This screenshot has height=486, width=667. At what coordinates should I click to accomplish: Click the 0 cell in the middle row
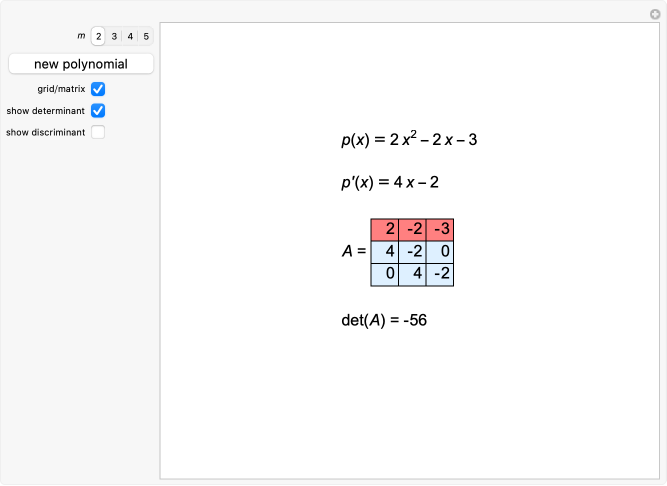click(x=440, y=251)
